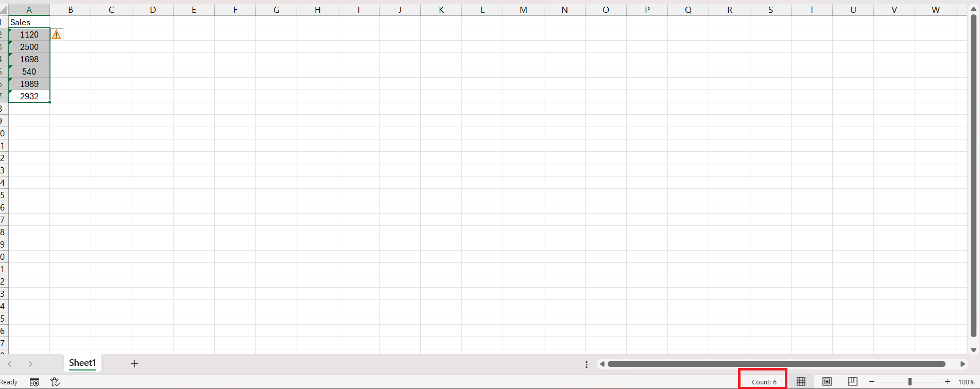
Task: Select column B header
Action: click(70, 10)
